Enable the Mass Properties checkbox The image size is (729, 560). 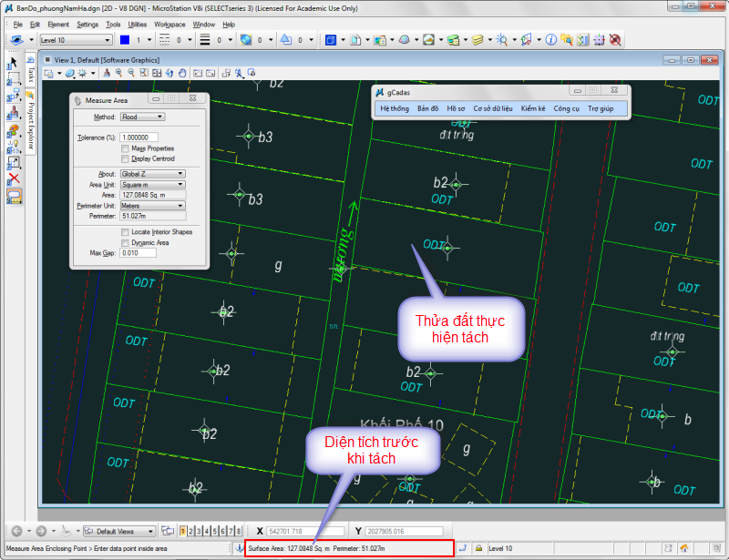click(125, 148)
